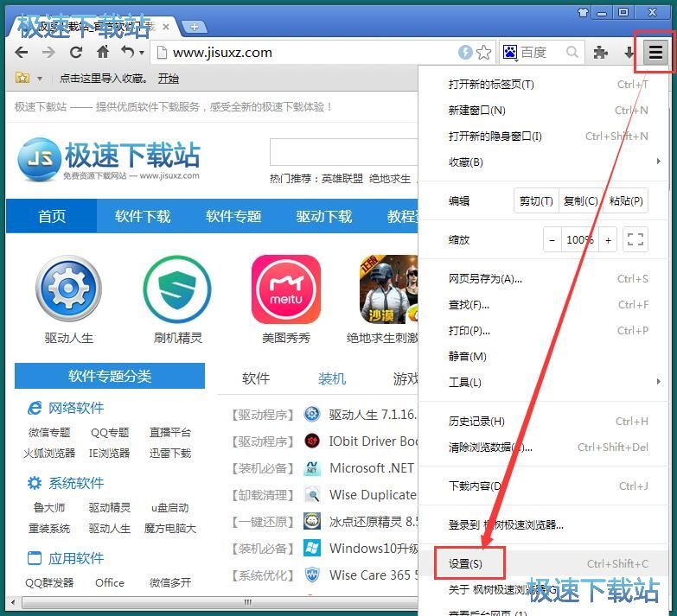Open IObit Driver Booster list entry

[373, 441]
